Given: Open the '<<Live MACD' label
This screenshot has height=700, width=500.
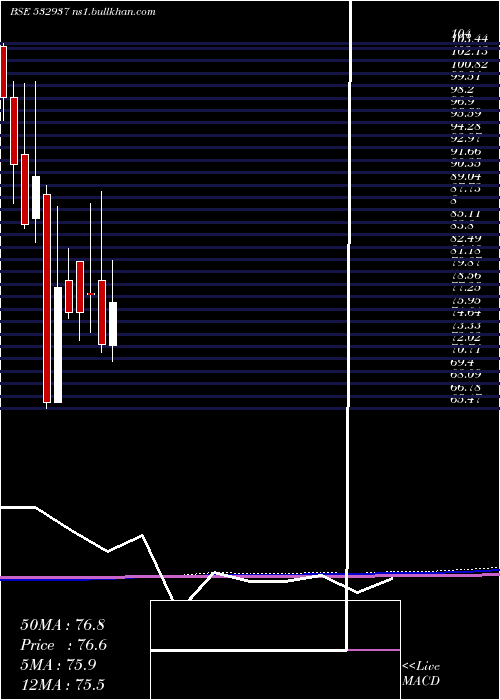Looking at the screenshot, I should (x=421, y=674).
